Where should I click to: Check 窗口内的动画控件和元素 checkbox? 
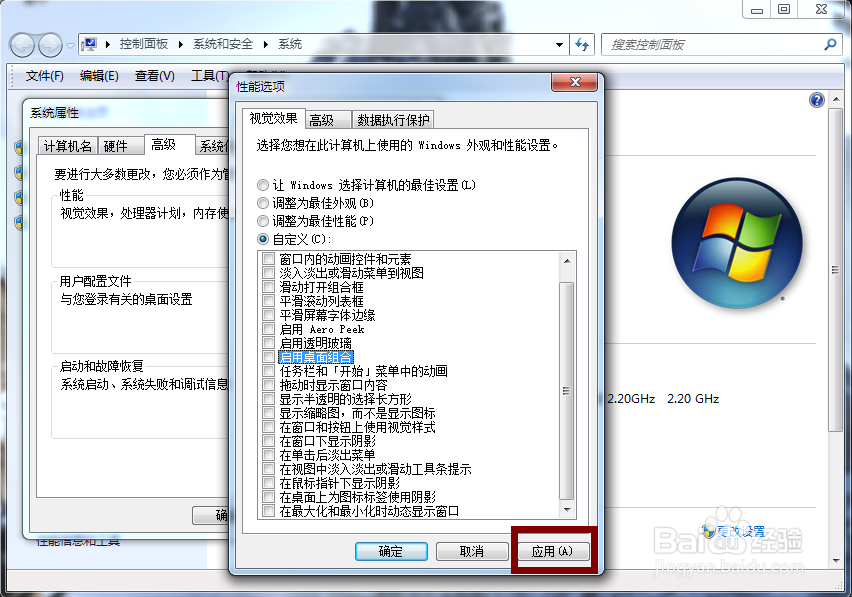(268, 259)
